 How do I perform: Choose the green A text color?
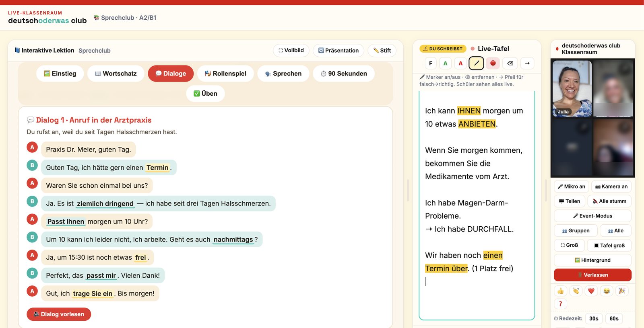[446, 63]
